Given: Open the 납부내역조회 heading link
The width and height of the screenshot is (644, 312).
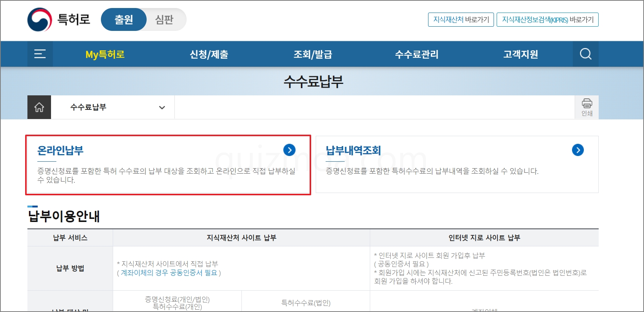Looking at the screenshot, I should tap(353, 150).
